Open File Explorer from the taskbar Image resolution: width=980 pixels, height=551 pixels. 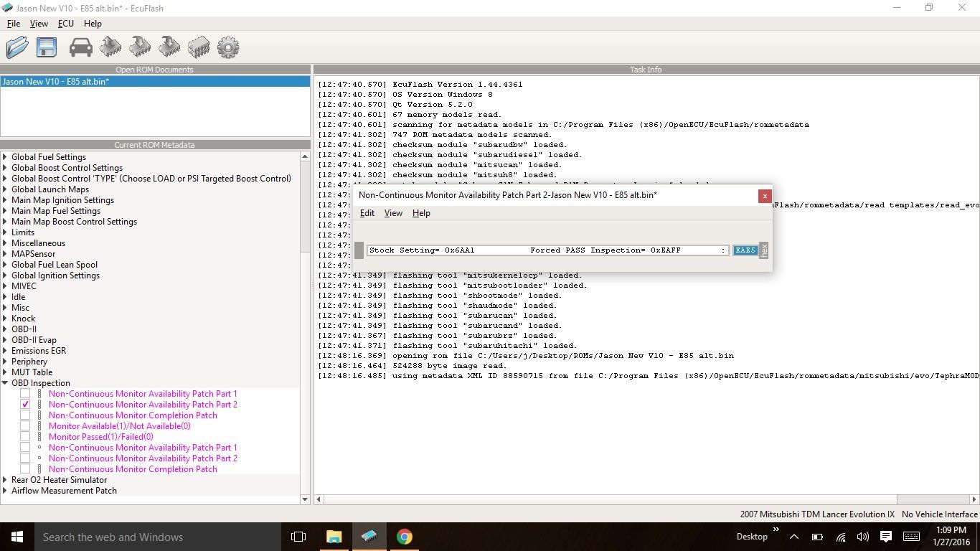(334, 537)
